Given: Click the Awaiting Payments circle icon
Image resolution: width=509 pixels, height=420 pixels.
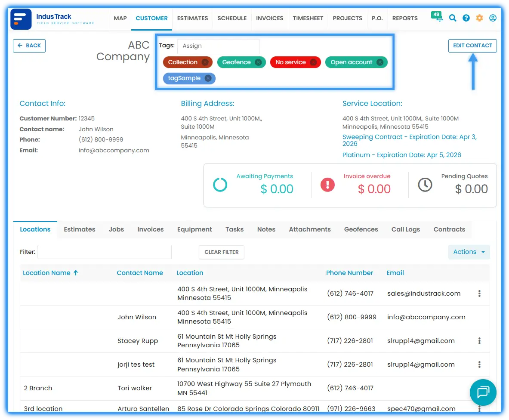Looking at the screenshot, I should tap(220, 185).
